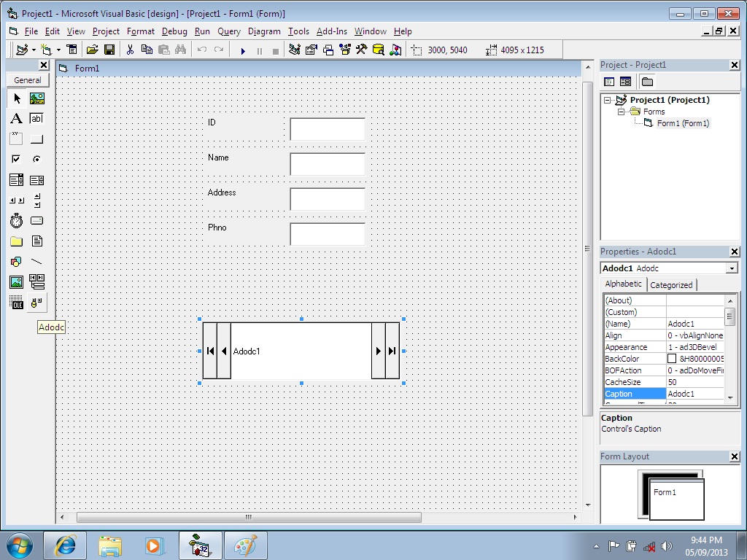
Task: Click View Code in Project panel
Action: (609, 82)
